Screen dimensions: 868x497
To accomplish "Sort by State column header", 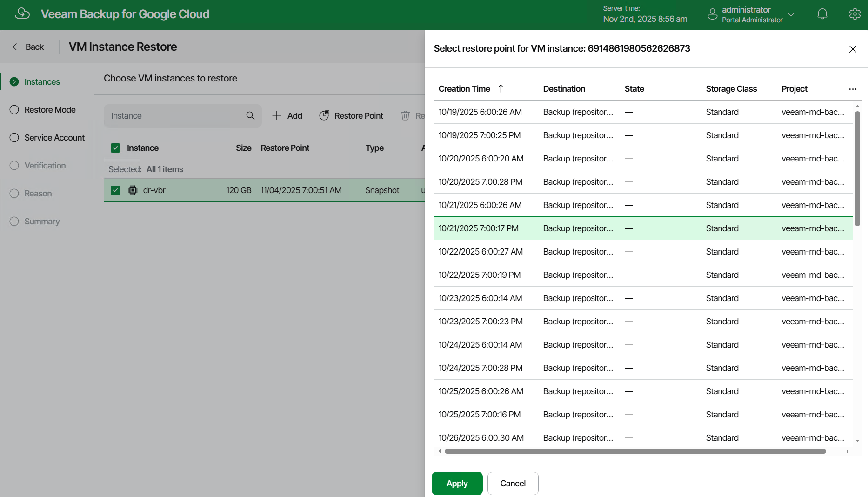I will pyautogui.click(x=634, y=89).
